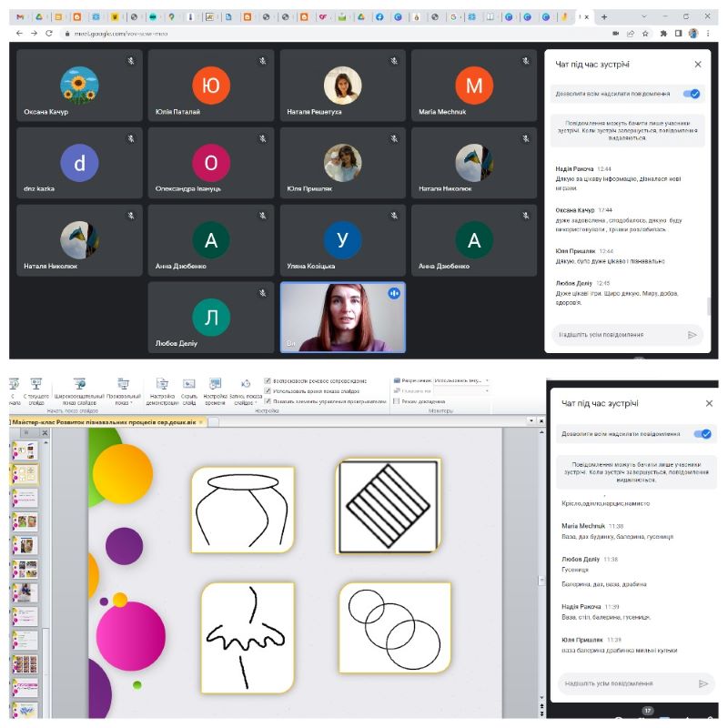Close the upper meeting chat panel
This screenshot has width=728, height=728.
[698, 64]
